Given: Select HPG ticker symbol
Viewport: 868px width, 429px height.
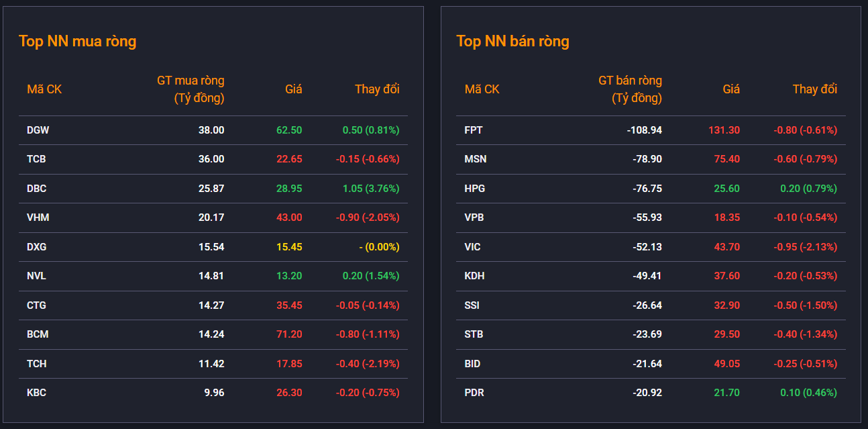Looking at the screenshot, I should [x=474, y=189].
